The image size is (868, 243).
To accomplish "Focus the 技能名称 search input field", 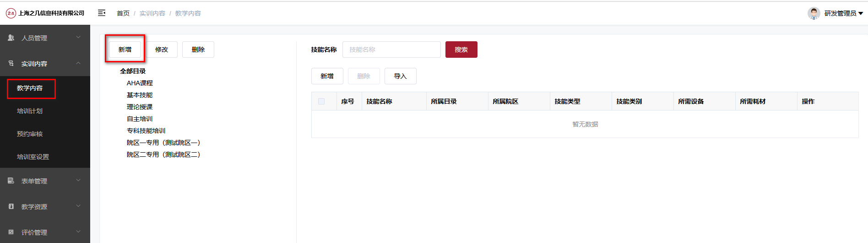I will (391, 50).
